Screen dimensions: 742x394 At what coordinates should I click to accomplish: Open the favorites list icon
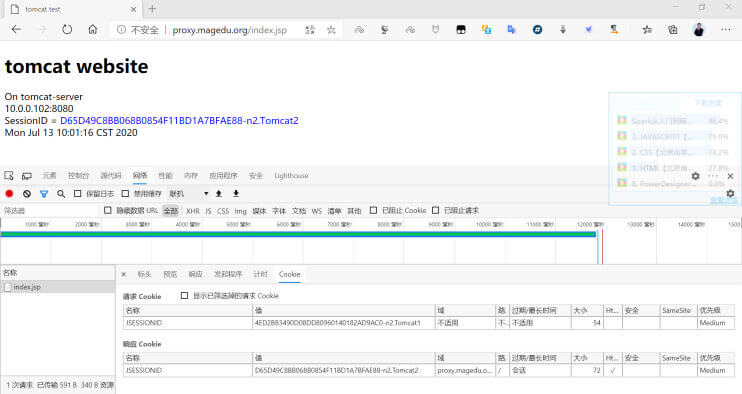[x=647, y=30]
